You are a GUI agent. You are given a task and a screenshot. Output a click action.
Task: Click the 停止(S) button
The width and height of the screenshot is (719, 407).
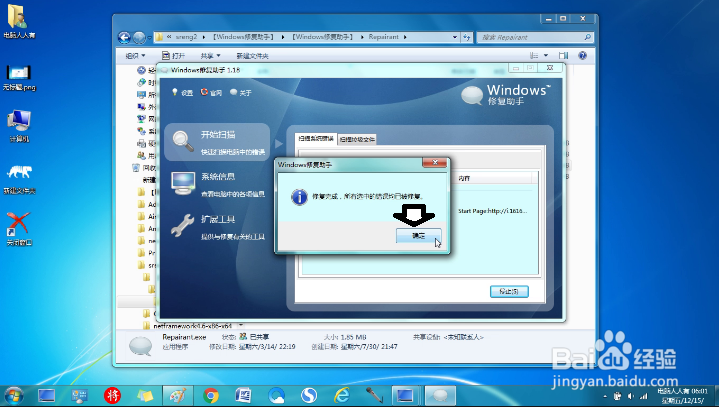point(509,292)
